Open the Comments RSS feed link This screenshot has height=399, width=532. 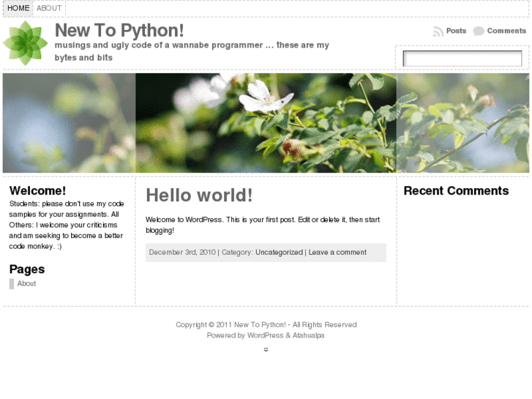(x=506, y=31)
